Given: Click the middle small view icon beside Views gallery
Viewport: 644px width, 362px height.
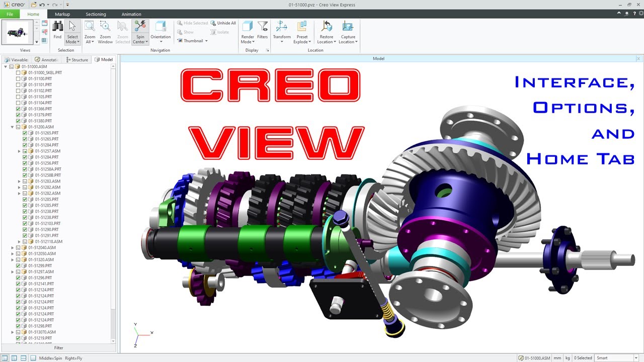Looking at the screenshot, I should [x=44, y=32].
